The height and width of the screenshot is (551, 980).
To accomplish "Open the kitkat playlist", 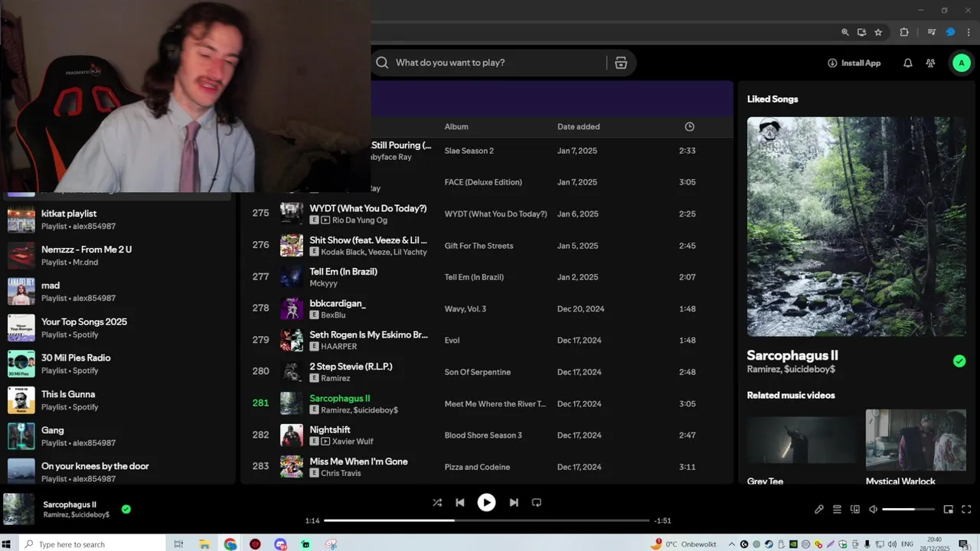I will click(x=119, y=220).
